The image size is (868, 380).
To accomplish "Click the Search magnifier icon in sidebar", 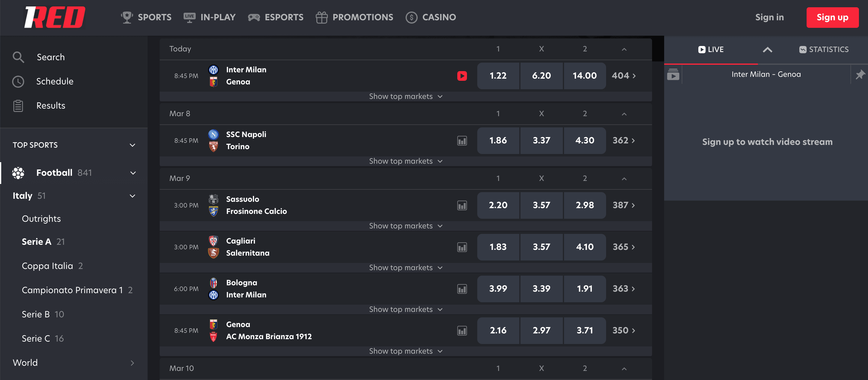I will click(18, 57).
